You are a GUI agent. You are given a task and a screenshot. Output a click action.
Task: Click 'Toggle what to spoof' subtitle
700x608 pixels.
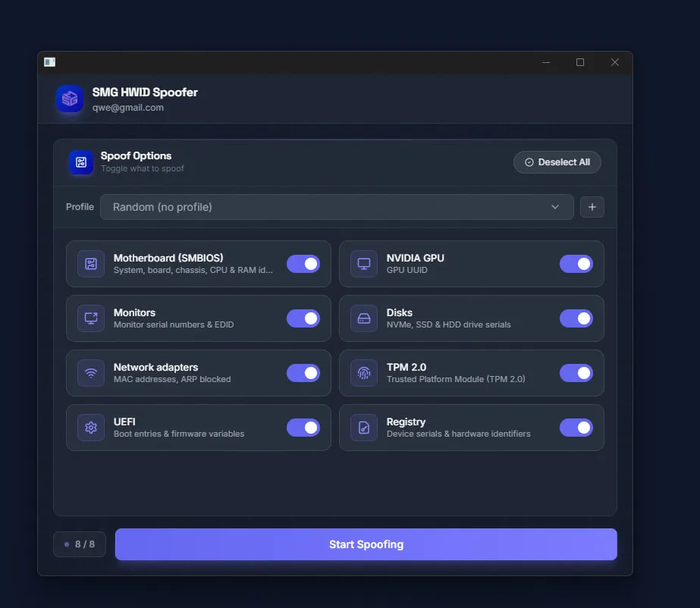(142, 168)
